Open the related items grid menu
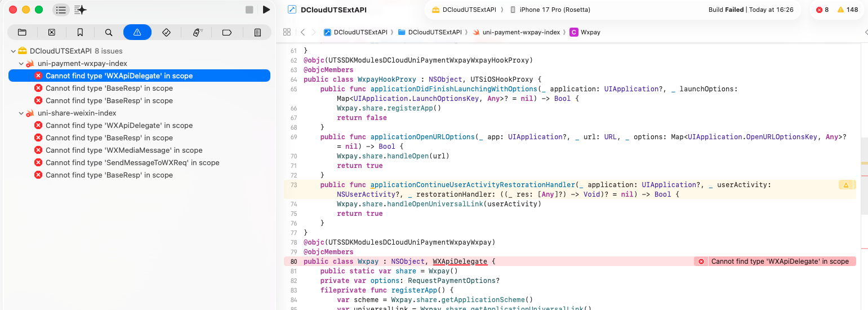This screenshot has height=310, width=868. click(x=287, y=32)
